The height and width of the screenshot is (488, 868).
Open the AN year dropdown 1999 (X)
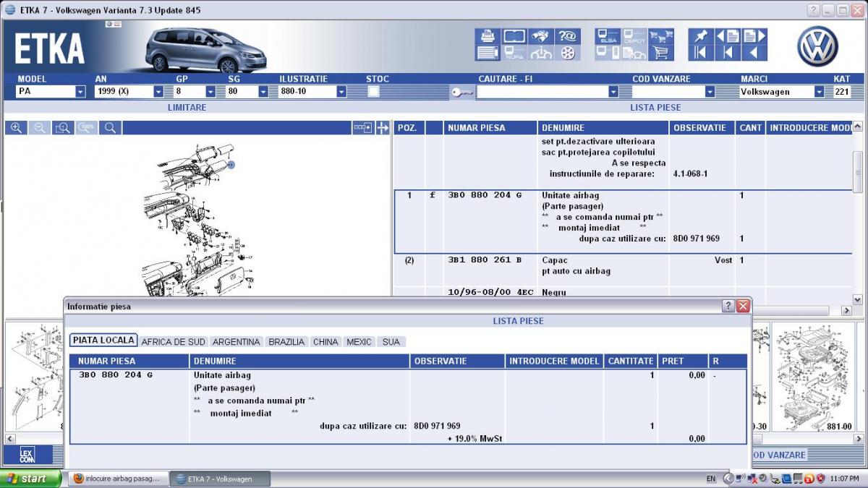158,92
